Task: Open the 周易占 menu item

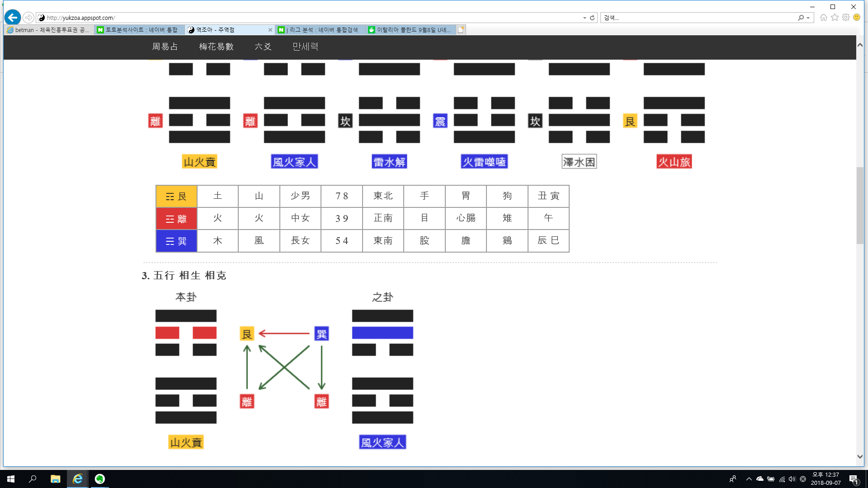Action: [165, 47]
